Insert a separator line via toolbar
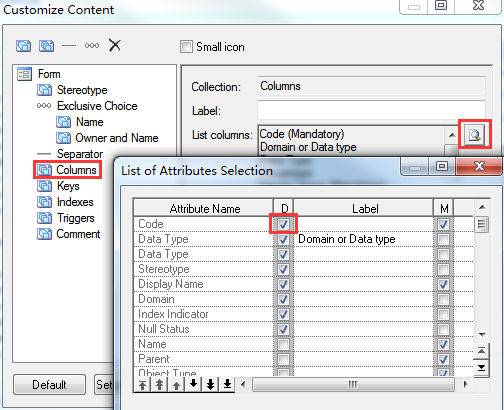This screenshot has height=410, width=504. click(69, 46)
